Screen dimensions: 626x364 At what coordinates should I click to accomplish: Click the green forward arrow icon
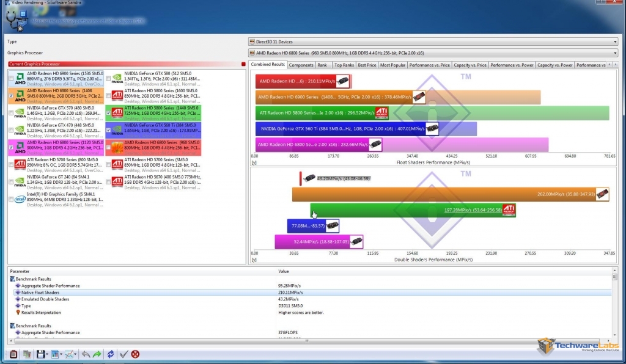(97, 354)
